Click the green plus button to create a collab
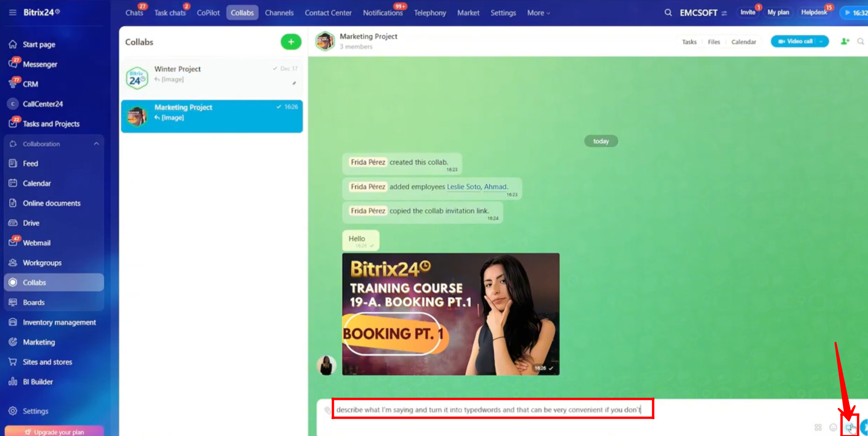 click(x=291, y=42)
